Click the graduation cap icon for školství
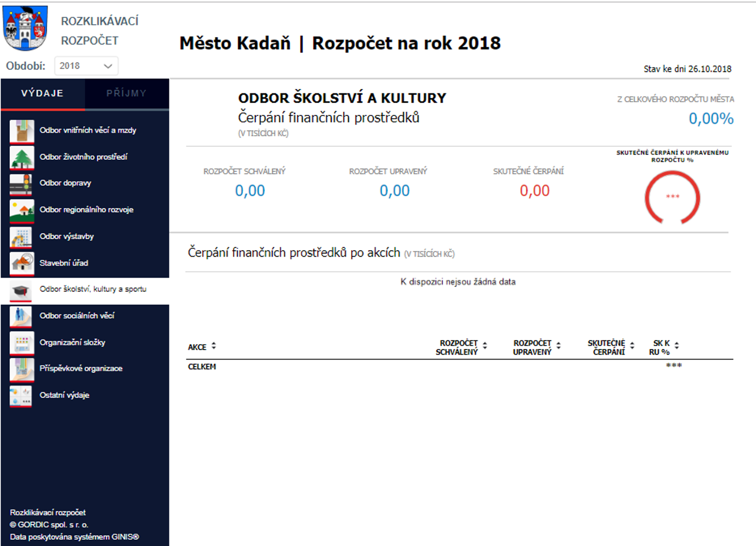756x546 pixels. coord(22,290)
